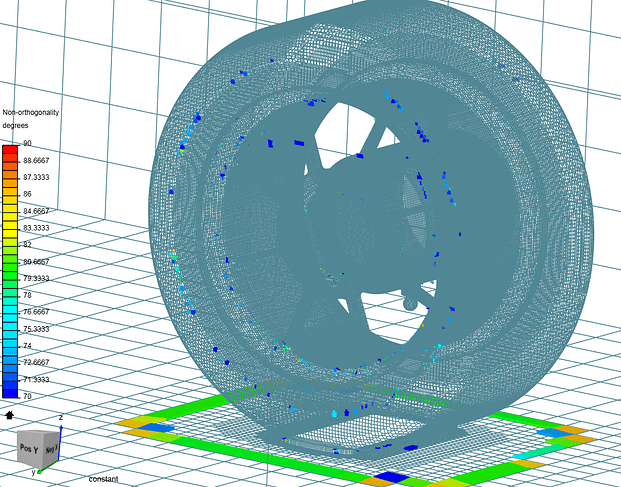The image size is (621, 487).
Task: Click the legend value 78
Action: click(x=27, y=295)
